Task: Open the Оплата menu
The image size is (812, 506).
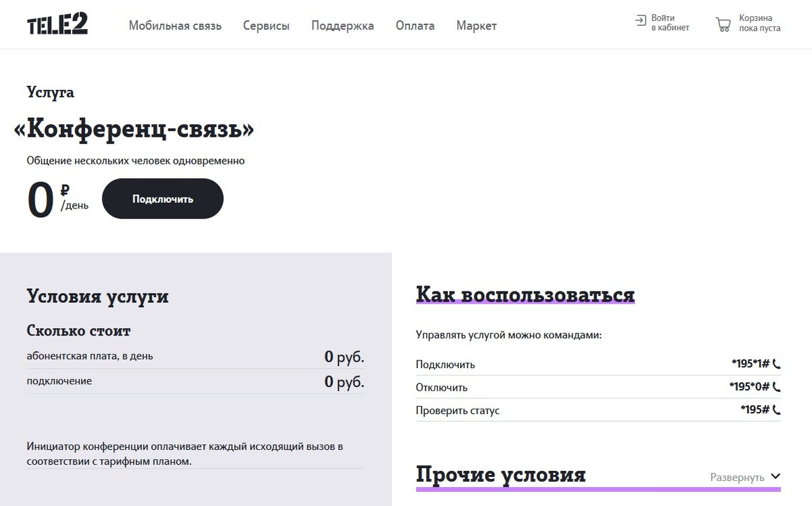Action: [415, 26]
